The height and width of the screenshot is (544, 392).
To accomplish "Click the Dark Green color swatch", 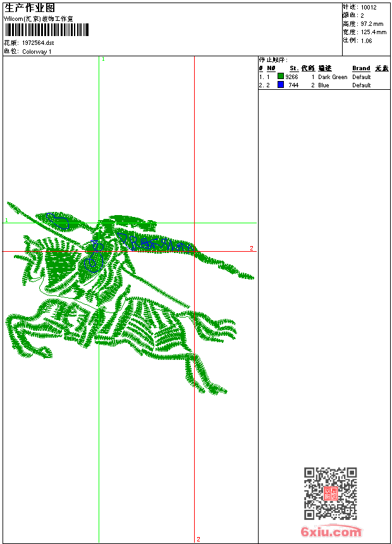I will [281, 76].
